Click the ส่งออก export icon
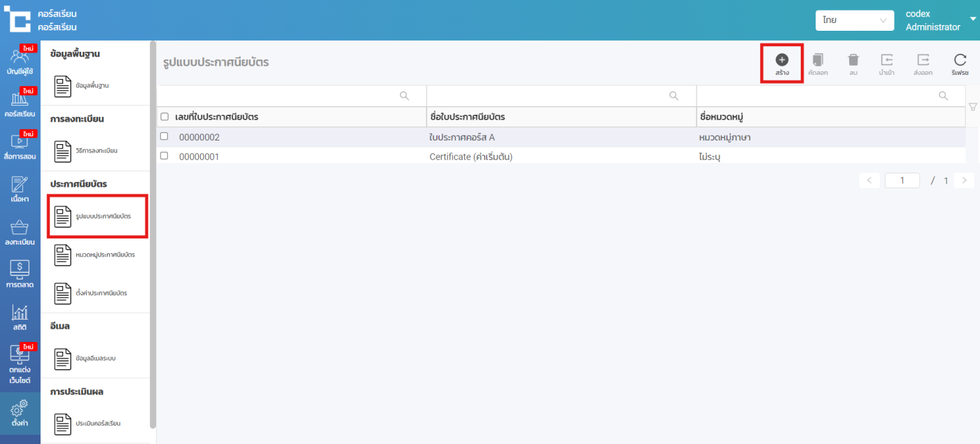The height and width of the screenshot is (444, 980). (x=923, y=60)
